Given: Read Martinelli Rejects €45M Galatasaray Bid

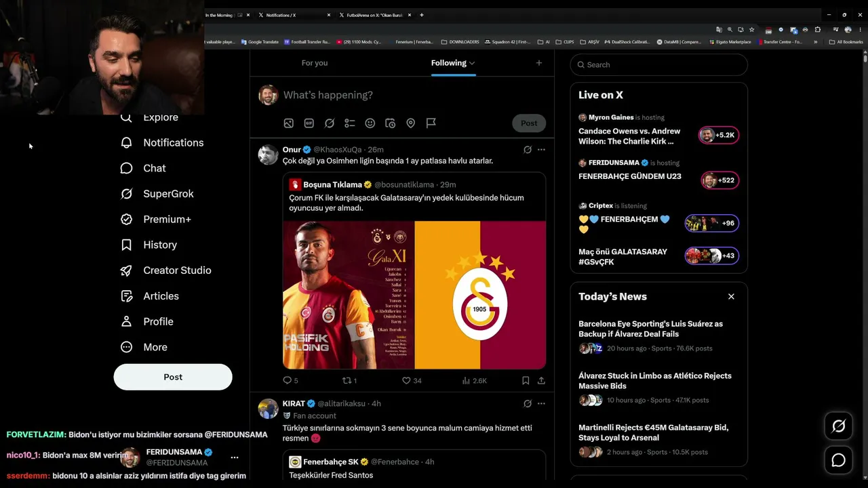Looking at the screenshot, I should [x=659, y=441].
